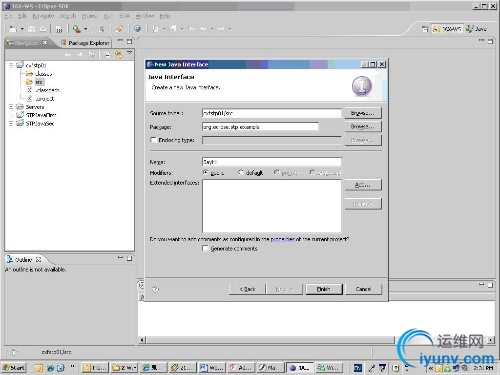500x375 pixels.
Task: Click the Back button in wizard
Action: pyautogui.click(x=248, y=289)
